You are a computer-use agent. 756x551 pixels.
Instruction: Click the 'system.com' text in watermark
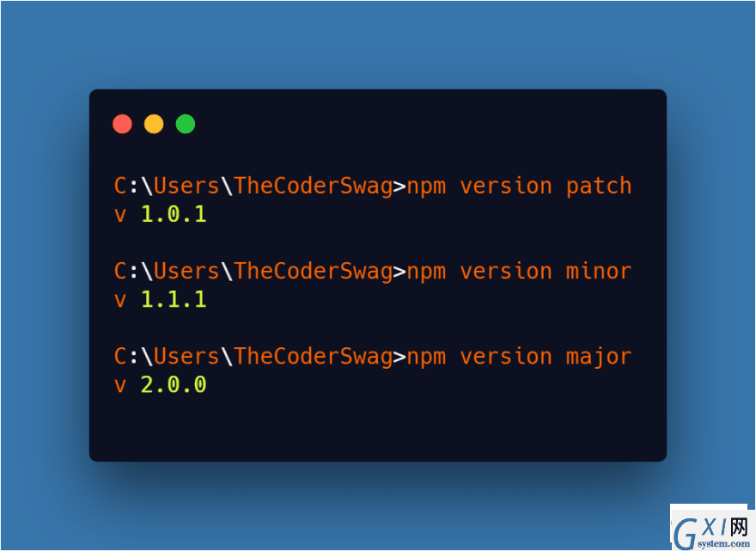(723, 544)
